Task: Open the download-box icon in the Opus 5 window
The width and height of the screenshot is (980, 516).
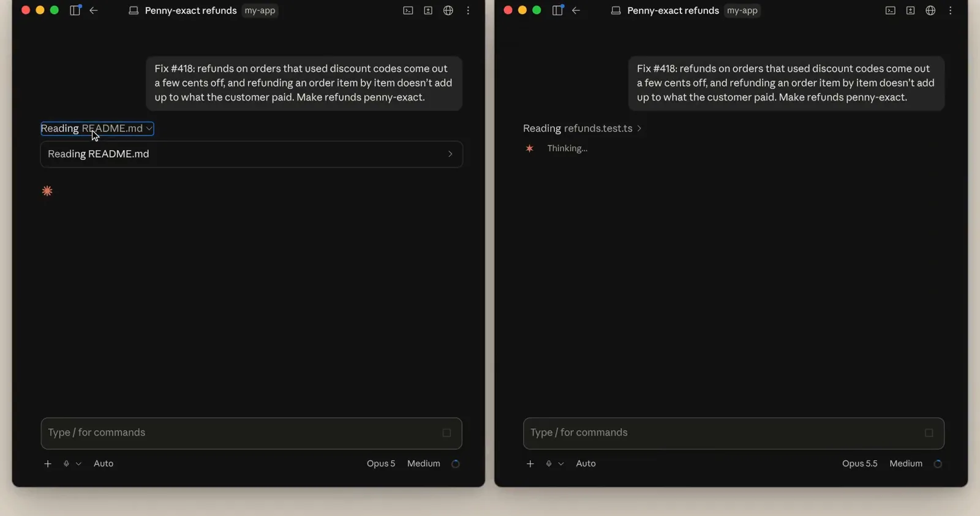Action: (x=428, y=10)
